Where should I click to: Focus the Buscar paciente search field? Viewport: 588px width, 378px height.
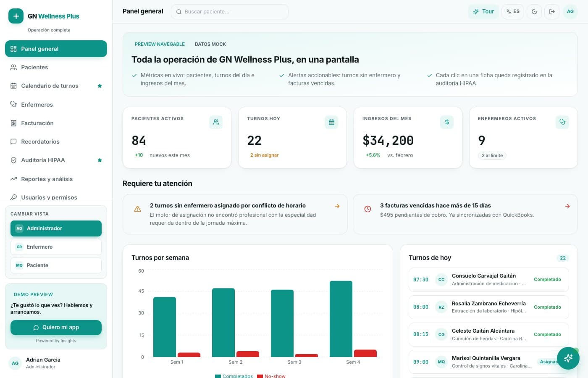[230, 12]
